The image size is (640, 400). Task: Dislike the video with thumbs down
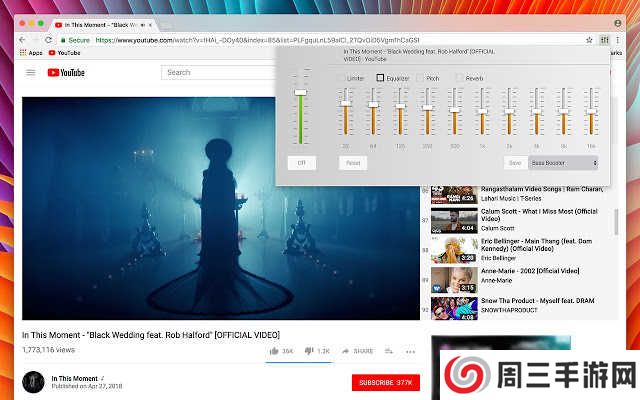point(308,351)
